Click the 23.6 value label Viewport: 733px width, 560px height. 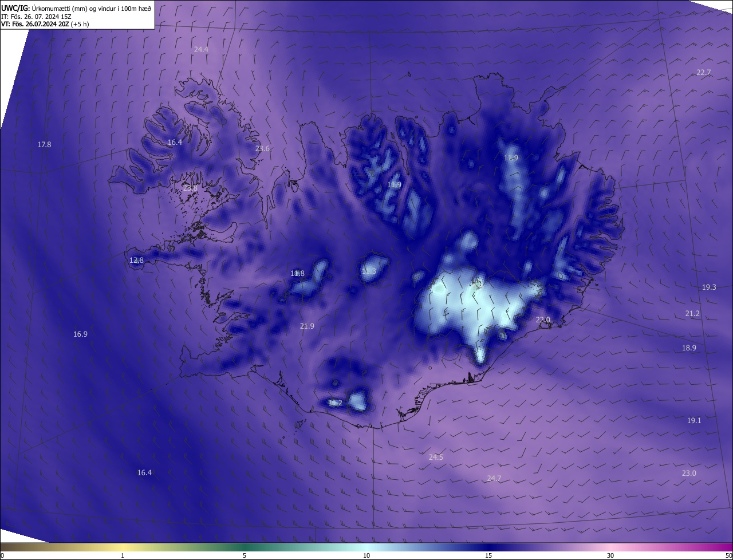coord(262,149)
